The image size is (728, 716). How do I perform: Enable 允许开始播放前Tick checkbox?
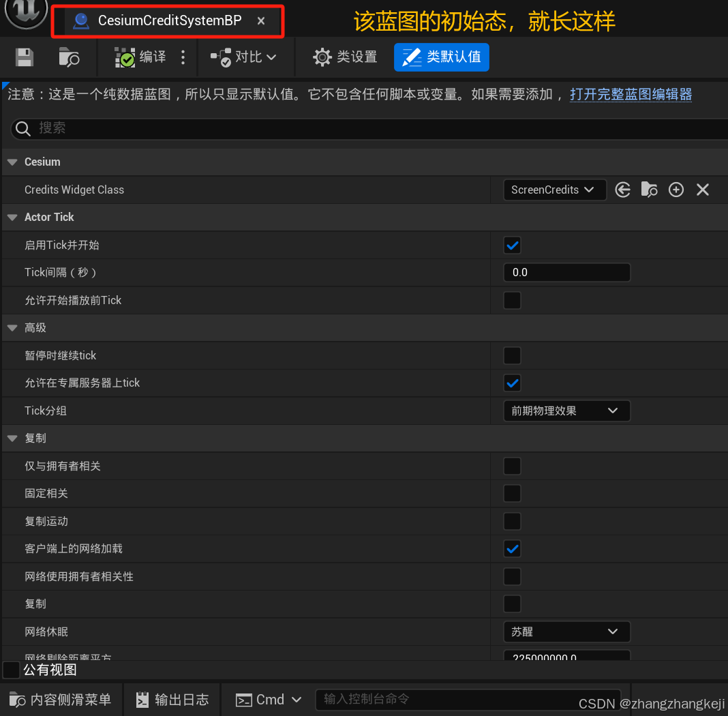click(512, 301)
